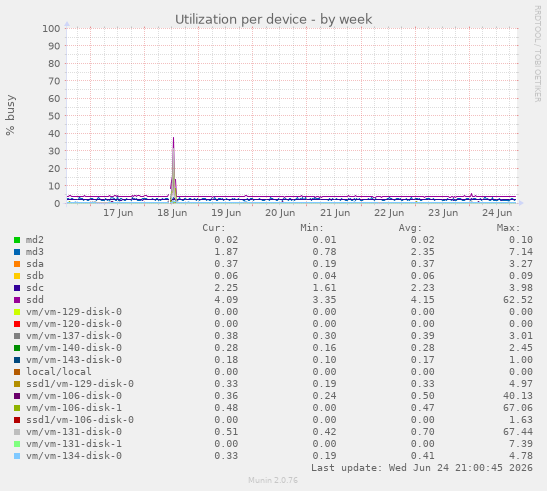
Task: Click the ssd1/vm-106-disk-0 dark red swatch
Action: (x=17, y=420)
